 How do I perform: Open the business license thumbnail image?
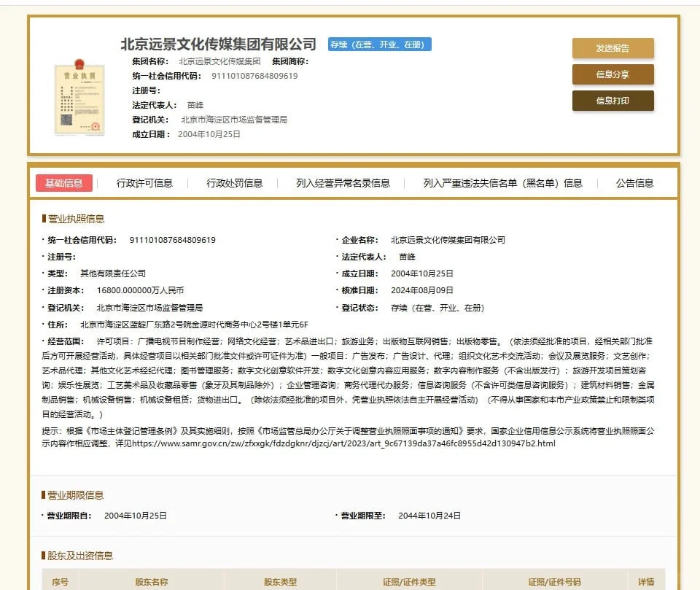click(79, 97)
